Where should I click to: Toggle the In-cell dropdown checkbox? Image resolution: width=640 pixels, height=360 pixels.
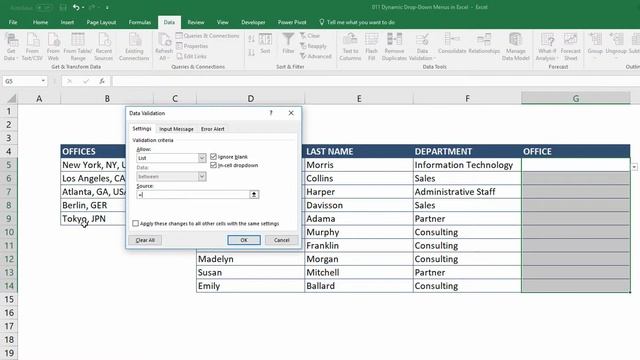coord(213,165)
